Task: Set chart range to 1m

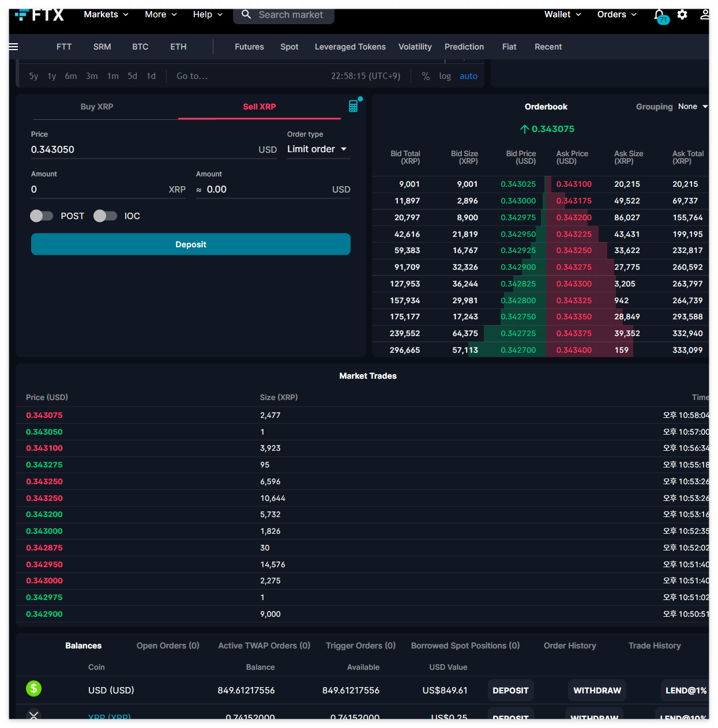Action: coord(112,76)
